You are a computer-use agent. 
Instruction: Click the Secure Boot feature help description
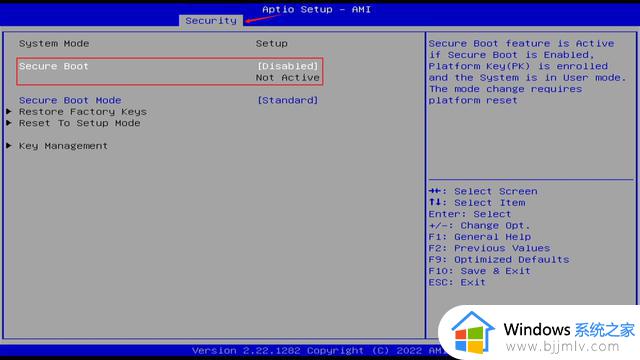tap(527, 72)
